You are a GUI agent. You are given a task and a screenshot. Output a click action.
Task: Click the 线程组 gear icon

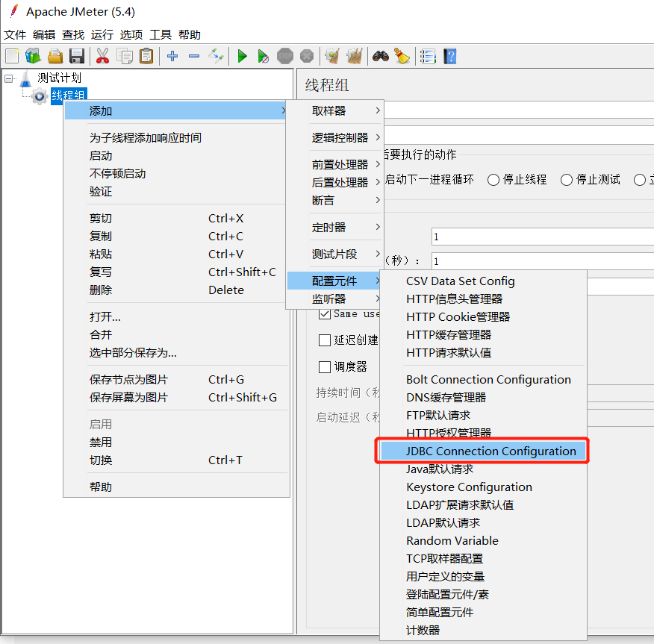pyautogui.click(x=40, y=96)
